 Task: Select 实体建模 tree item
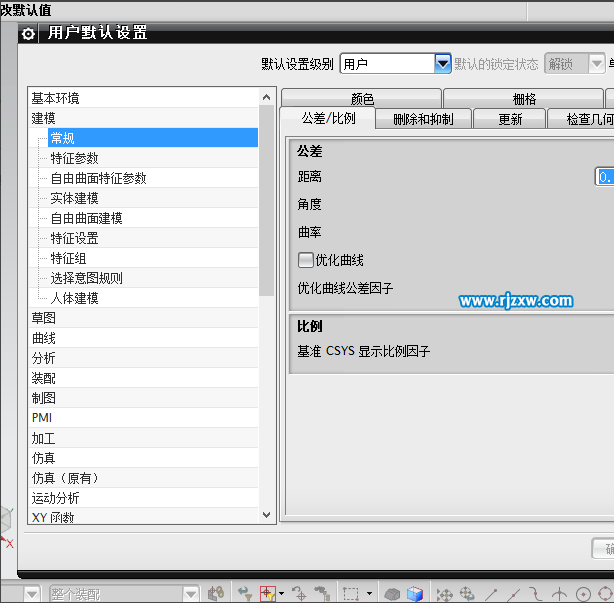(x=74, y=198)
